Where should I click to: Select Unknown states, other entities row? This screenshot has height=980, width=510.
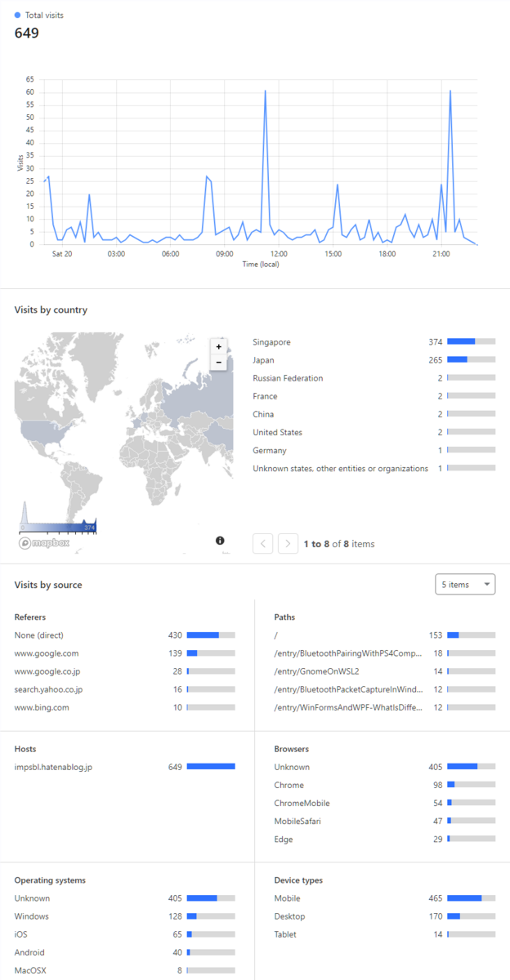(x=374, y=469)
